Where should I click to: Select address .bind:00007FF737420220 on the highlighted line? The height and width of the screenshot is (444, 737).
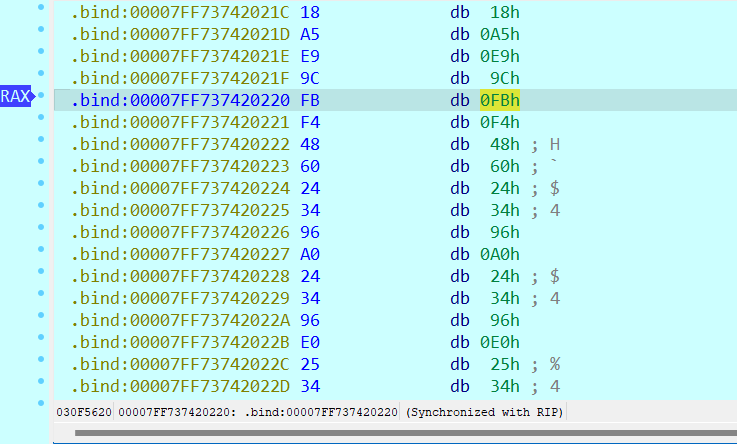pos(180,100)
